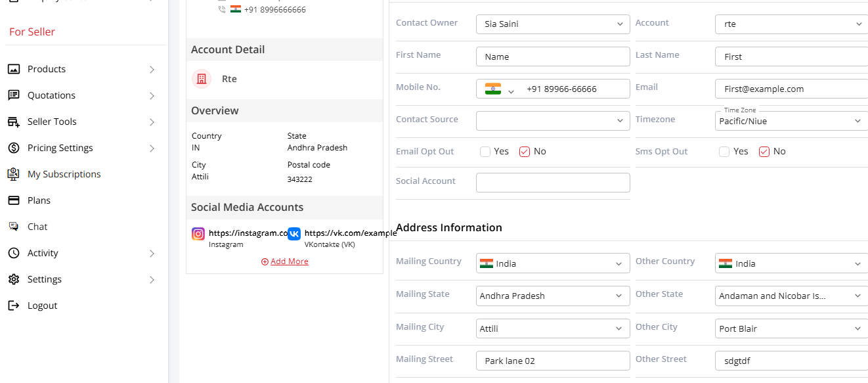Click the Quotations chat icon
This screenshot has height=383, width=868.
tap(14, 95)
